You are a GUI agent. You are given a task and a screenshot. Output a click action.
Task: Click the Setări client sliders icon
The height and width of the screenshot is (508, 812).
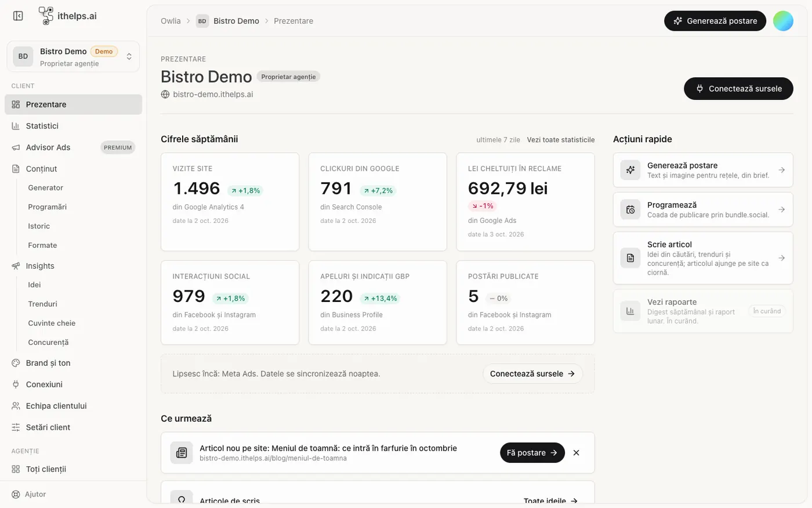click(x=16, y=427)
